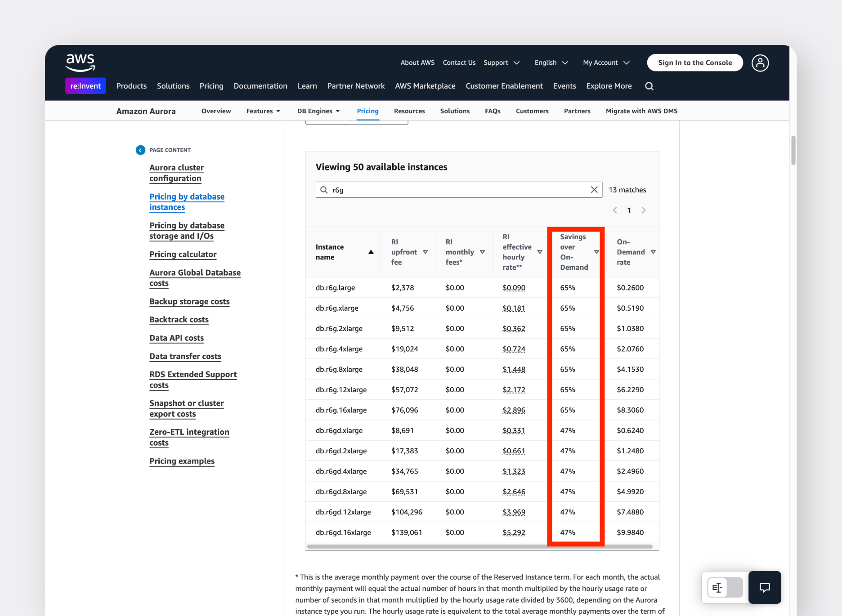This screenshot has height=616, width=842.
Task: Jump to Pricing examples section
Action: coord(182,461)
